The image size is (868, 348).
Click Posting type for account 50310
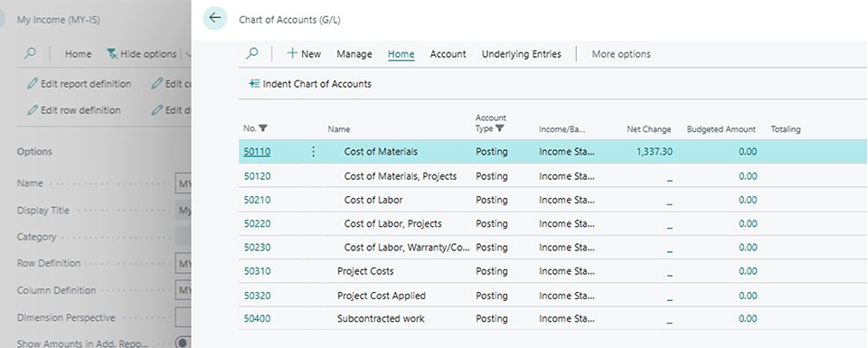492,271
